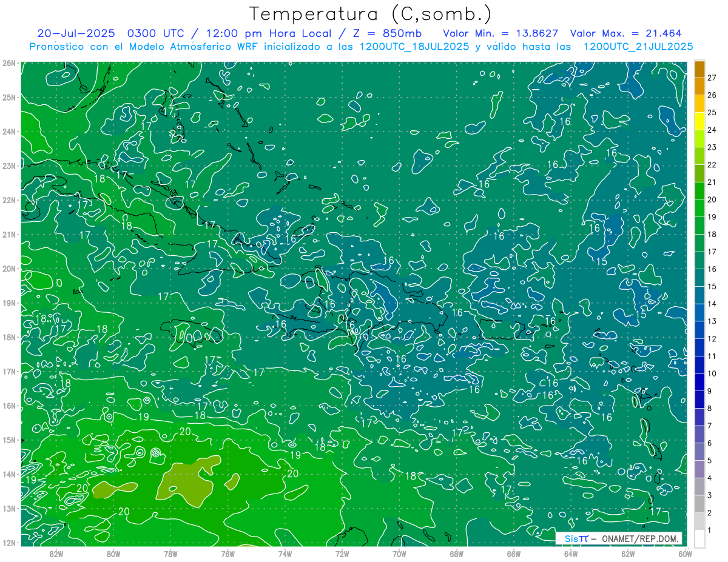Click the title "Temperatura (C,somb.)"

tap(371, 15)
